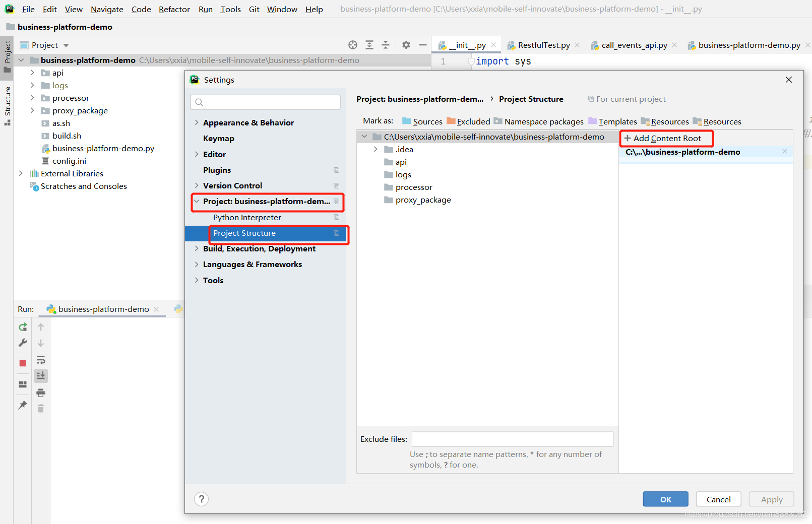This screenshot has height=524, width=812.
Task: Collapse all in Project tool window
Action: (386, 45)
